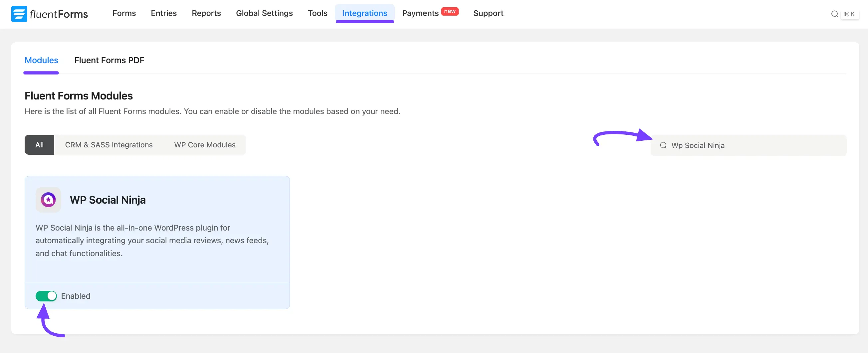Open the Tools menu
Image resolution: width=868 pixels, height=353 pixels.
317,13
